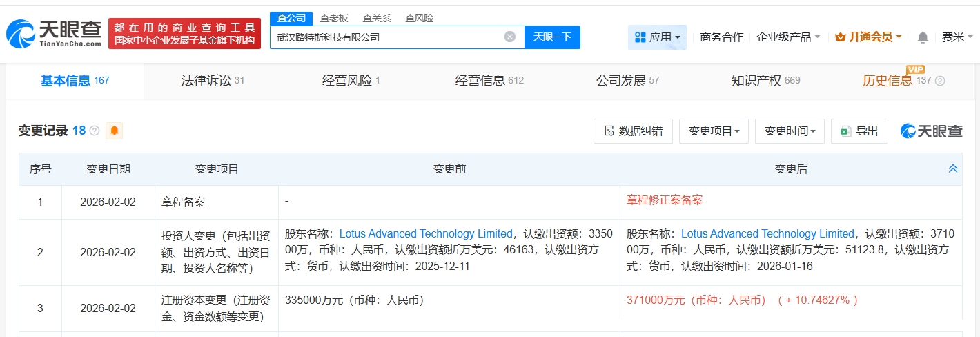Click the help icon beside 历史信息 137
Image resolution: width=980 pixels, height=337 pixels.
click(x=939, y=81)
